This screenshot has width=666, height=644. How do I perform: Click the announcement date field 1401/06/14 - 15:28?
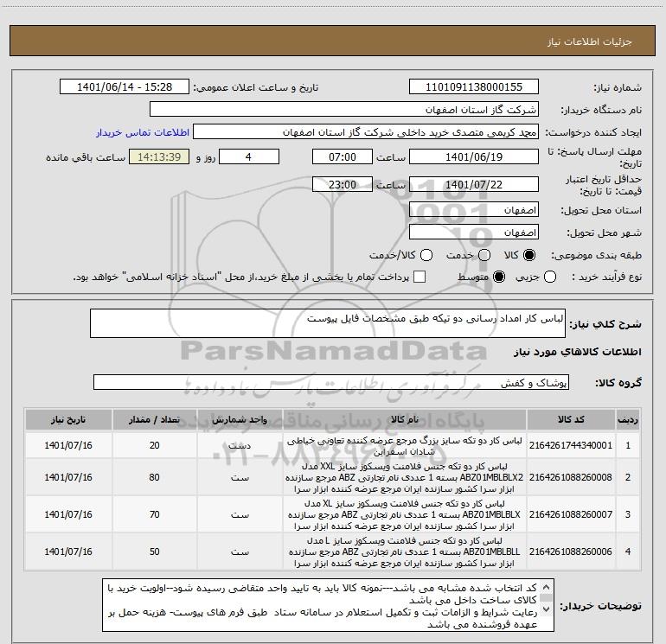coord(125,87)
